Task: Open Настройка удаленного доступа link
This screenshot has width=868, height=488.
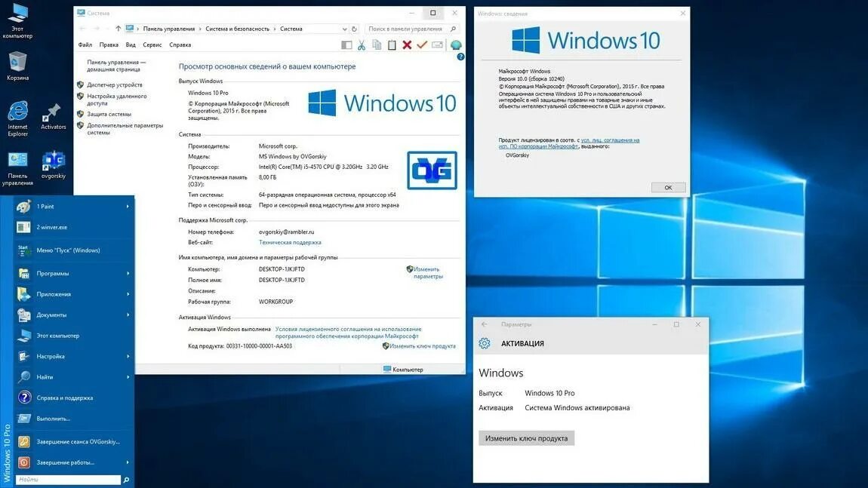Action: click(x=117, y=100)
